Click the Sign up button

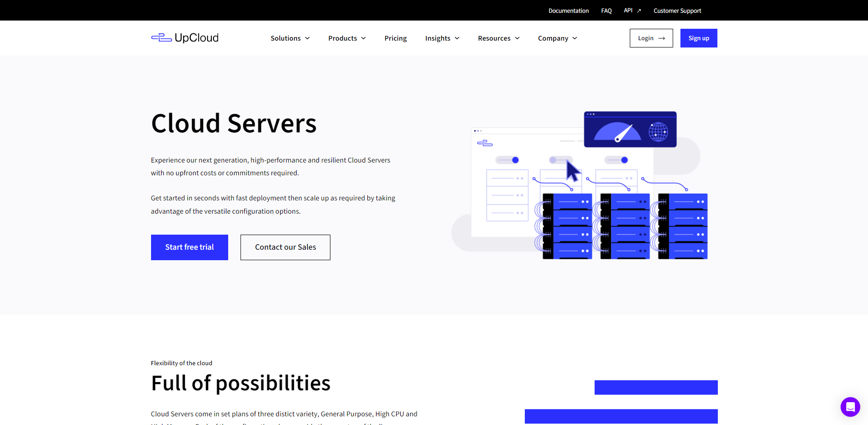pyautogui.click(x=699, y=38)
